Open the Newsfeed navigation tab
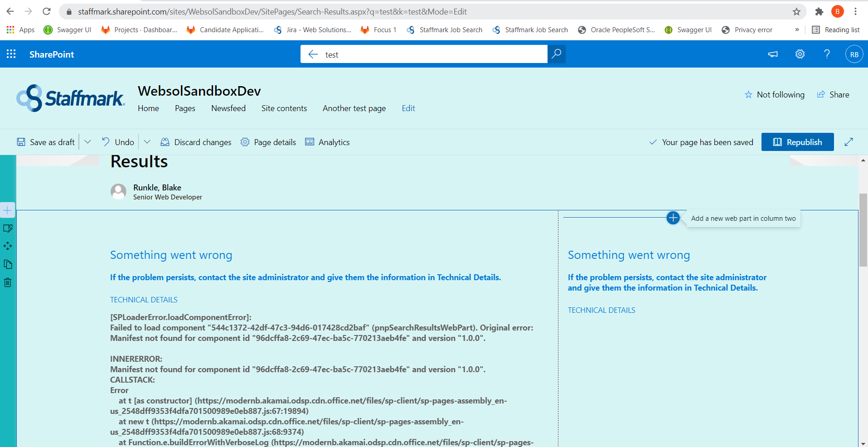 pyautogui.click(x=228, y=108)
